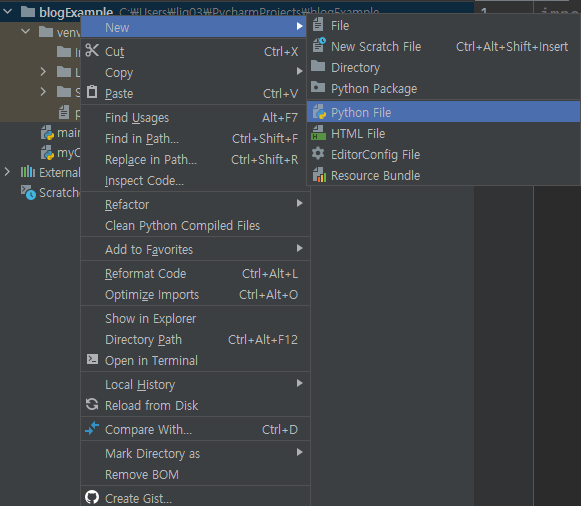Click the terminal icon beside Open in Terminal

tap(92, 359)
